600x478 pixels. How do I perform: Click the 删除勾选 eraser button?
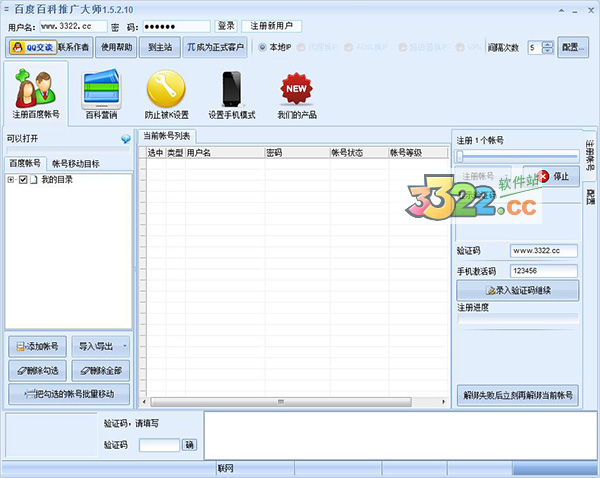click(38, 370)
